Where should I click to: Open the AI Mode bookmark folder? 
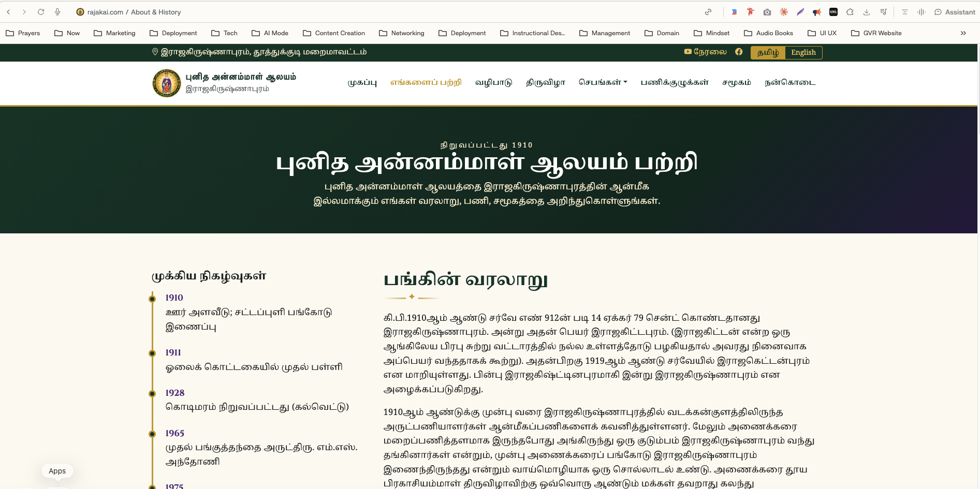(x=270, y=33)
